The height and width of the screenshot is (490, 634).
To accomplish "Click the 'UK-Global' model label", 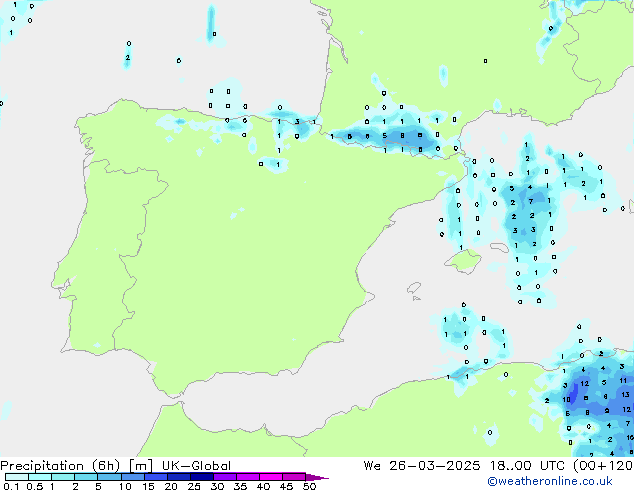I will 196,466.
